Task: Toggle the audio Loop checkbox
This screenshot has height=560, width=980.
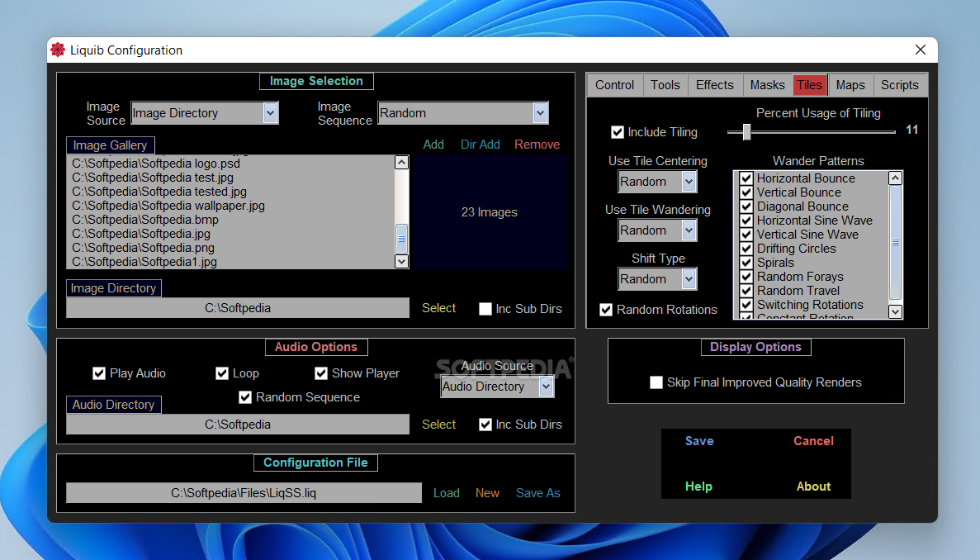Action: 222,374
